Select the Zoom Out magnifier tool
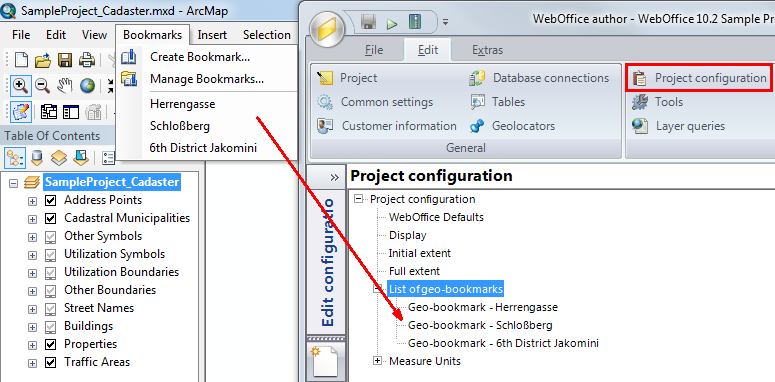The width and height of the screenshot is (775, 382). tap(43, 86)
